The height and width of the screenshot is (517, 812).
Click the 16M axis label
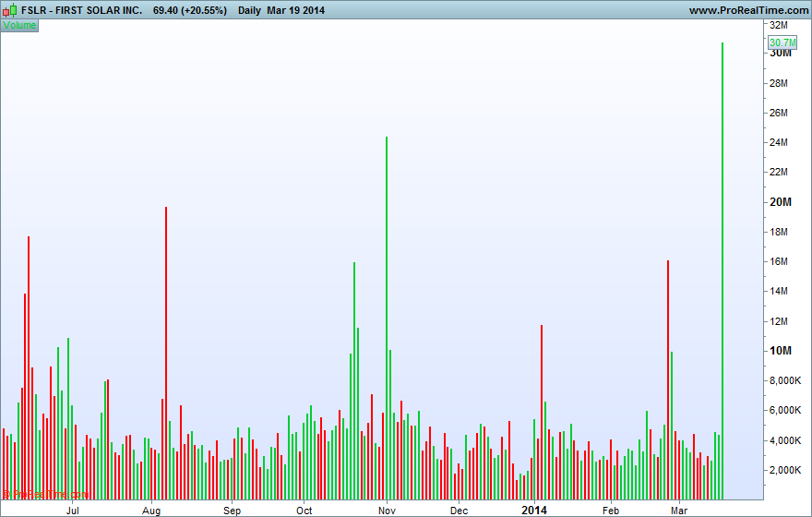779,261
